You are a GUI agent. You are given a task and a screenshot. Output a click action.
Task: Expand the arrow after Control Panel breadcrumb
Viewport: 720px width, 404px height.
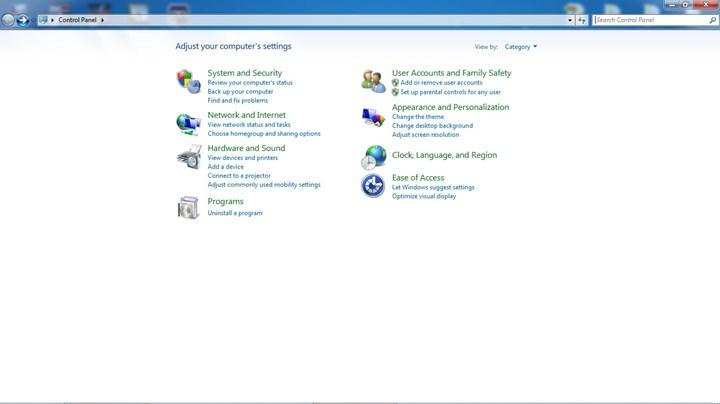[102, 20]
